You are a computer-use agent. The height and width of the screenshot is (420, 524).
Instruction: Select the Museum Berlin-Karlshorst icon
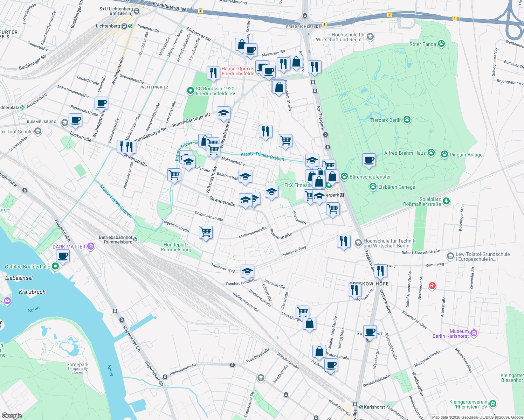point(474,333)
